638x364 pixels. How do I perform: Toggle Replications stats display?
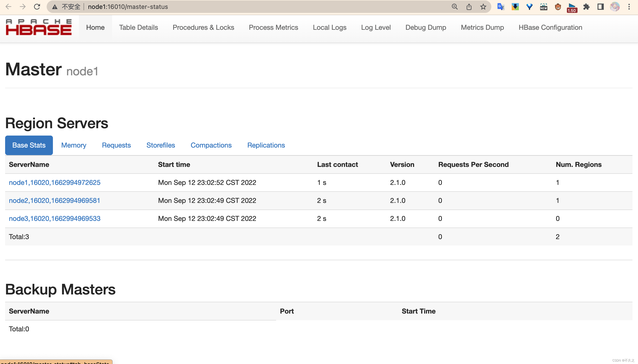(x=266, y=145)
